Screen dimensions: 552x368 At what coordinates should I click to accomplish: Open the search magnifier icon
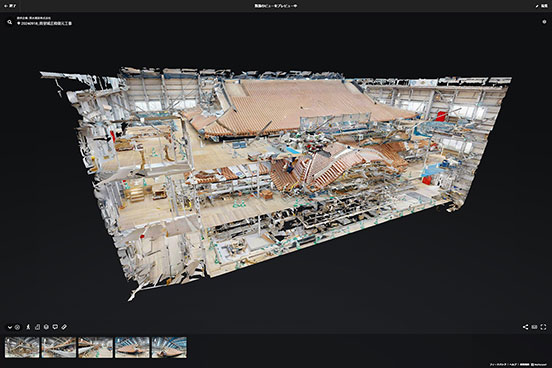click(x=10, y=22)
